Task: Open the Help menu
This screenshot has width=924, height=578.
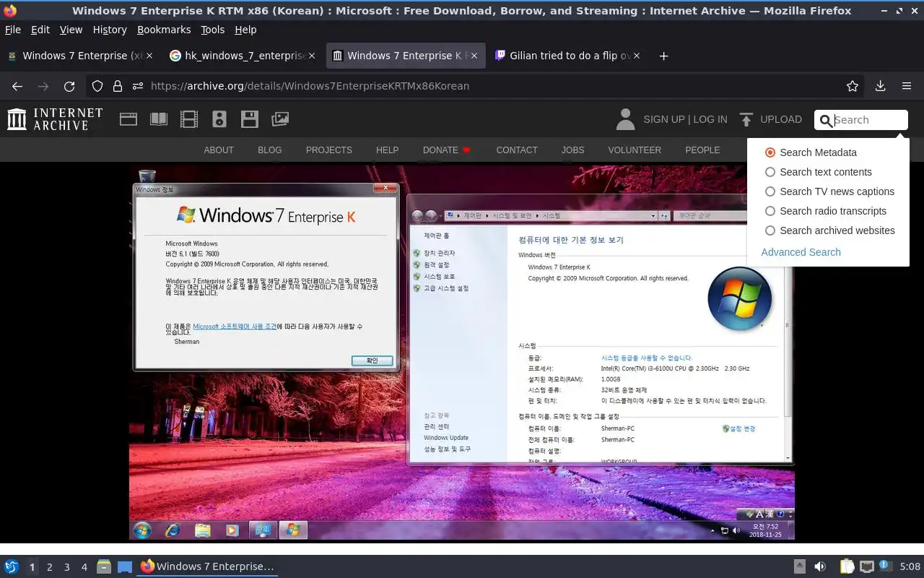Action: click(245, 30)
